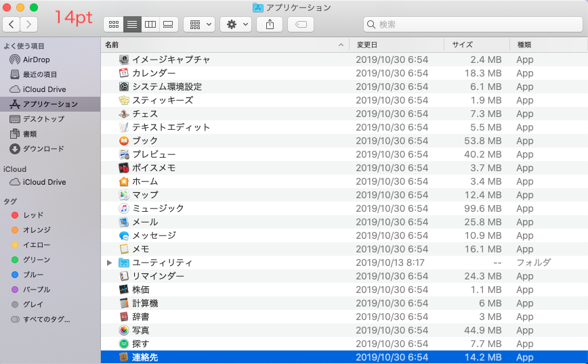The image size is (588, 364).
Task: Click the メッセージ app icon
Action: coord(124,235)
